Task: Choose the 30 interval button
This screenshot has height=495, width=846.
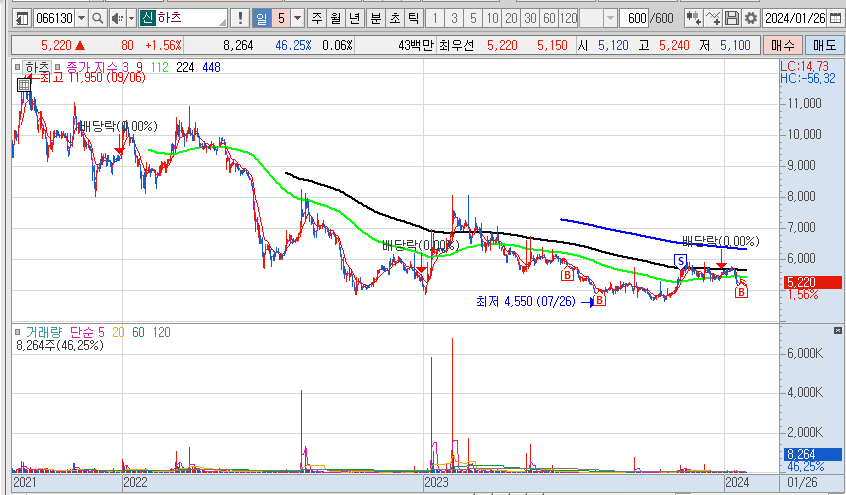Action: point(530,18)
